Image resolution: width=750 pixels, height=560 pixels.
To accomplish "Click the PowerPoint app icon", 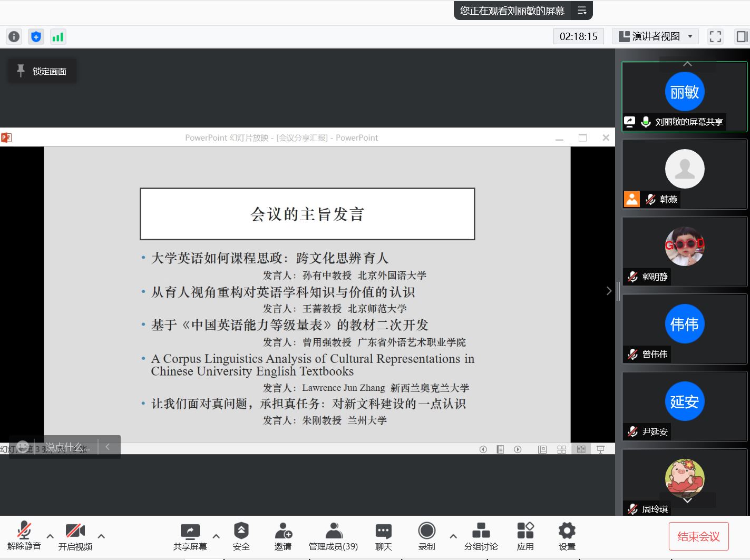I will [6, 137].
